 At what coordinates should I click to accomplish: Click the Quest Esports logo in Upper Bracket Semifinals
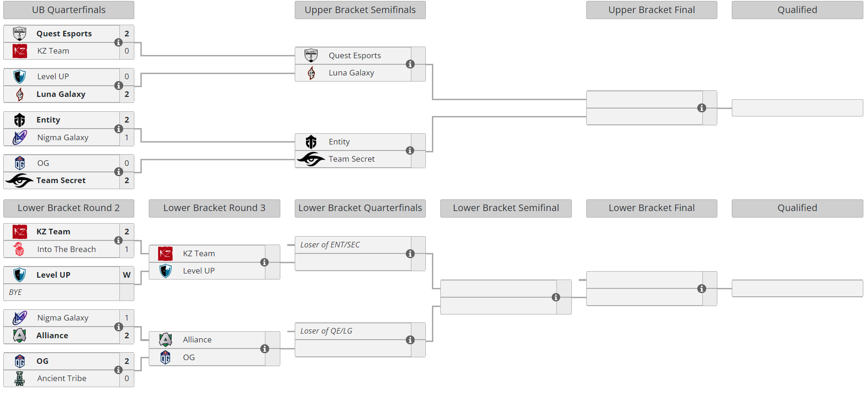311,55
